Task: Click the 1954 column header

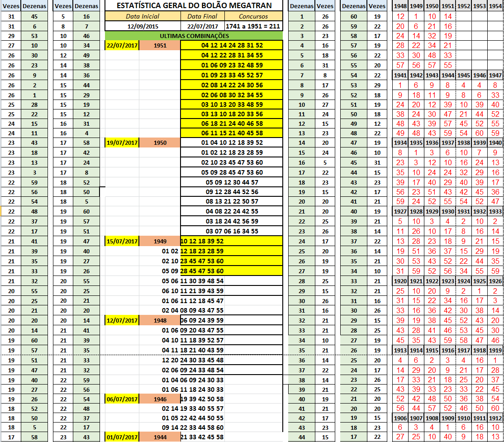Action: [x=495, y=6]
